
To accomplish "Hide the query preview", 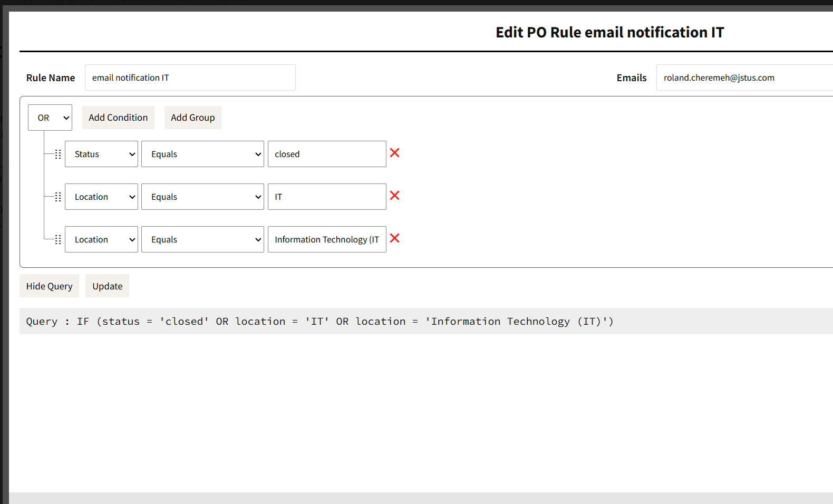I will pos(50,286).
